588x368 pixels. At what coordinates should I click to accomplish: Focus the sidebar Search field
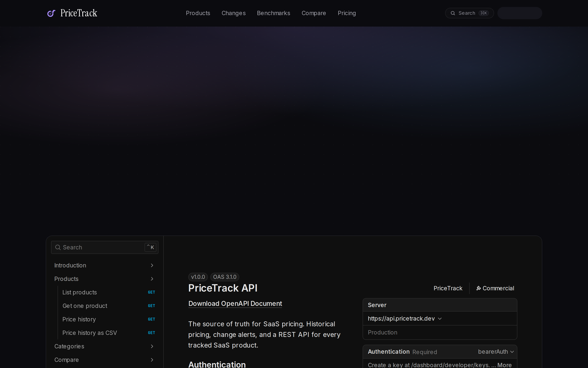click(x=105, y=247)
